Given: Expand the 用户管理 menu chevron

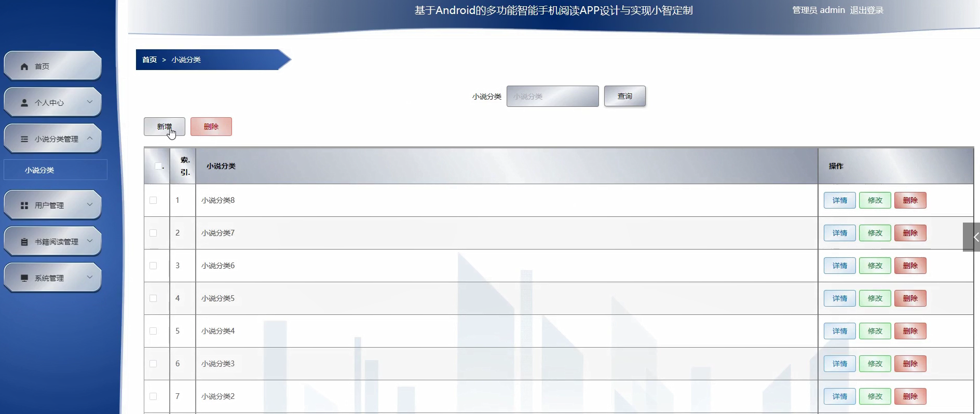Looking at the screenshot, I should tap(90, 204).
